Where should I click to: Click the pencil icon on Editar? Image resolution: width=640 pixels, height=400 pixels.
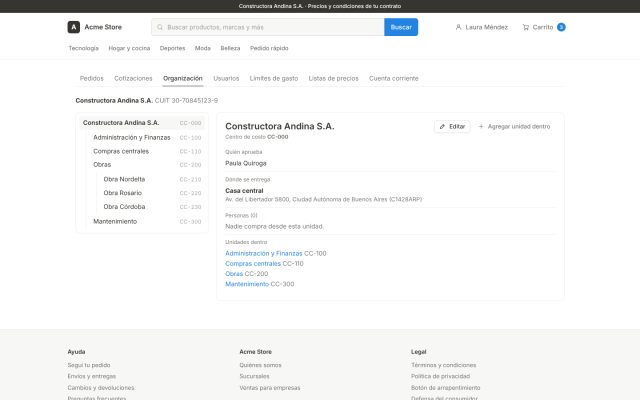point(442,127)
